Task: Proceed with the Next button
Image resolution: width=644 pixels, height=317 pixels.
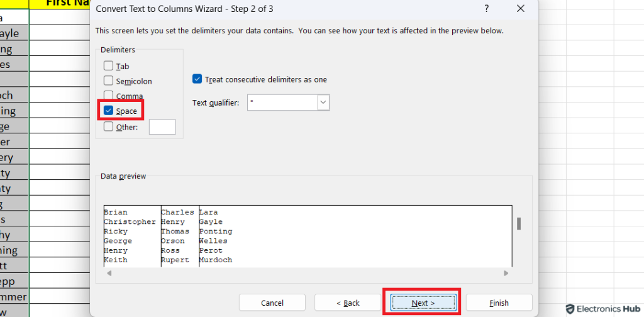Action: [x=423, y=303]
